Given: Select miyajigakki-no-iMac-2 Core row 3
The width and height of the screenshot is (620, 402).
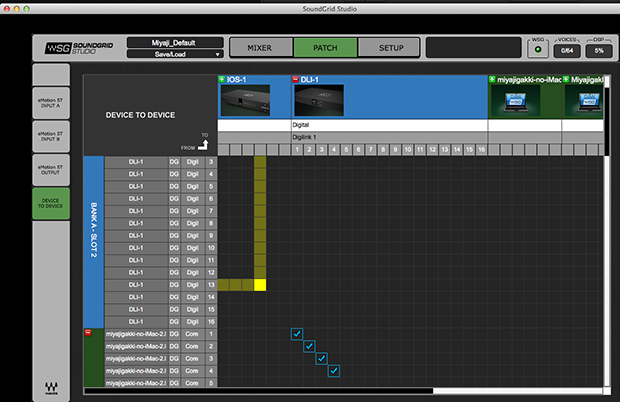Looking at the screenshot, I should 161,359.
